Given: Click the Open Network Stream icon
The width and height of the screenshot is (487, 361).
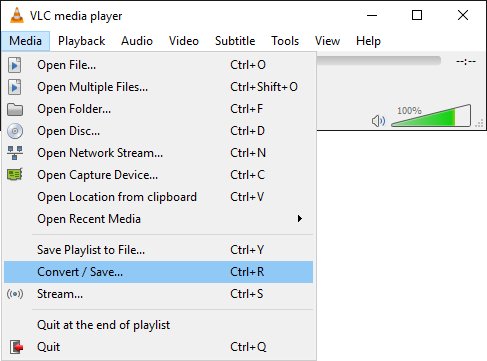Looking at the screenshot, I should pyautogui.click(x=15, y=153).
